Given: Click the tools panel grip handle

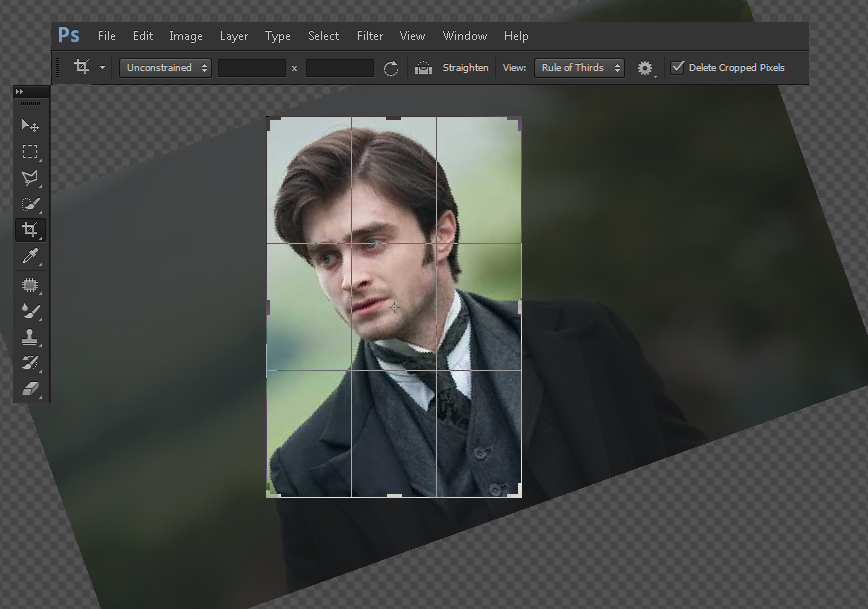Looking at the screenshot, I should click(x=30, y=104).
